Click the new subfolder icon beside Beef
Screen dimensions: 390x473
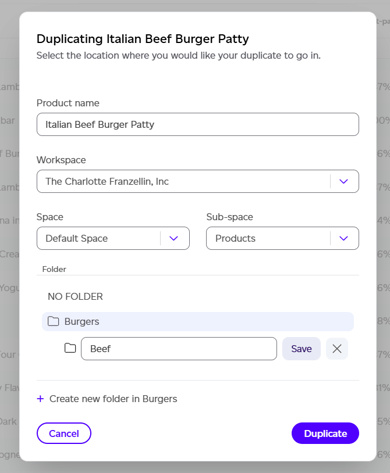(x=70, y=348)
